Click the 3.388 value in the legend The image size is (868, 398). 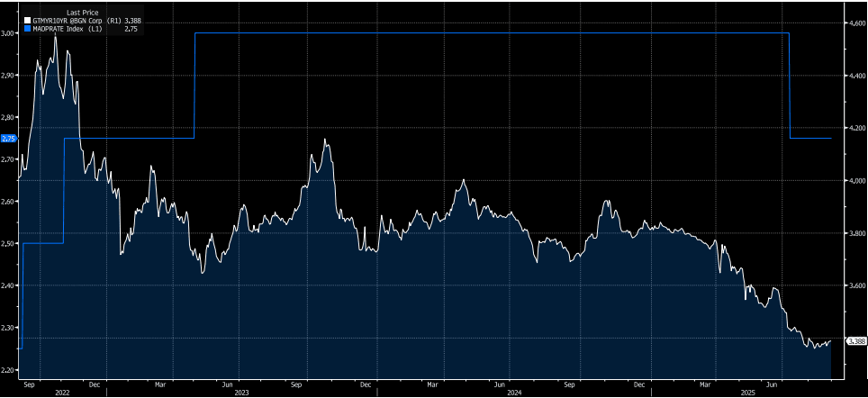click(x=133, y=21)
